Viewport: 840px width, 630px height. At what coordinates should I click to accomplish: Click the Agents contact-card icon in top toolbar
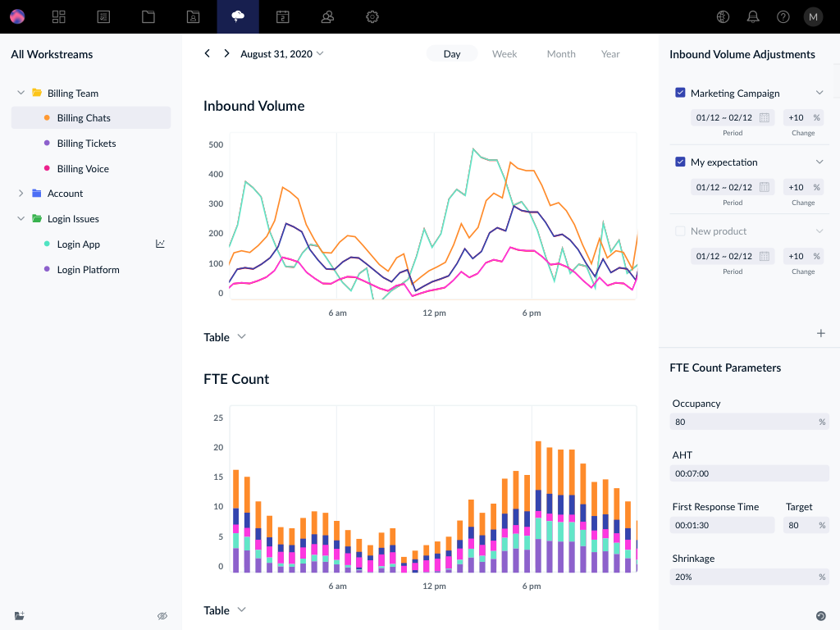tap(193, 16)
